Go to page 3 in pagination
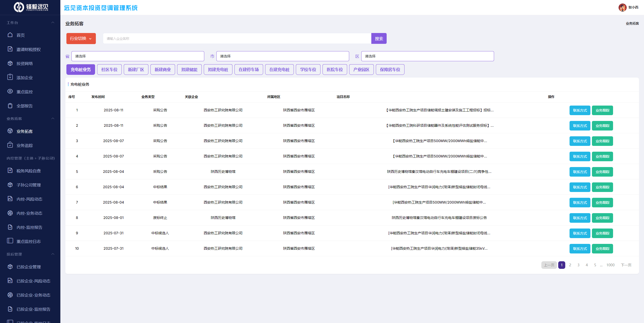 point(578,265)
